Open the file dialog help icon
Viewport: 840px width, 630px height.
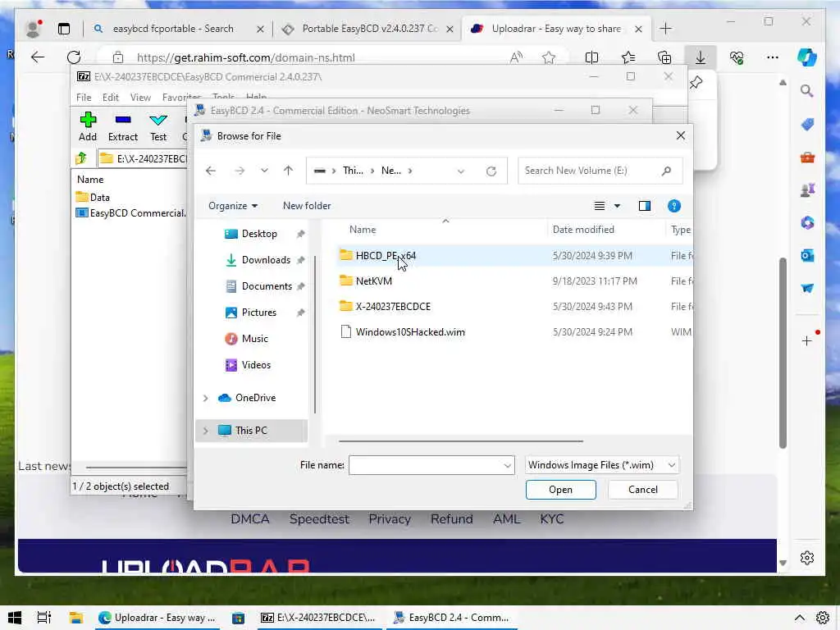click(674, 206)
